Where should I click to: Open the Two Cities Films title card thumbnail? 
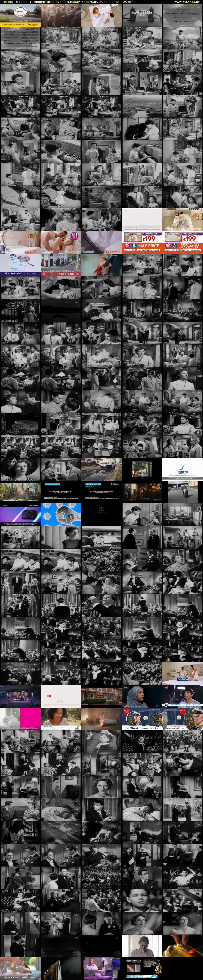pos(142,15)
